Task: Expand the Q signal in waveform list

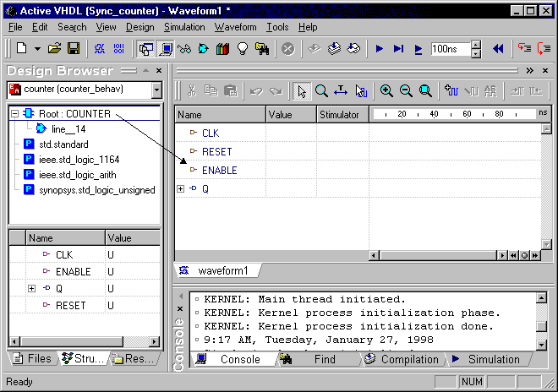Action: coord(180,189)
